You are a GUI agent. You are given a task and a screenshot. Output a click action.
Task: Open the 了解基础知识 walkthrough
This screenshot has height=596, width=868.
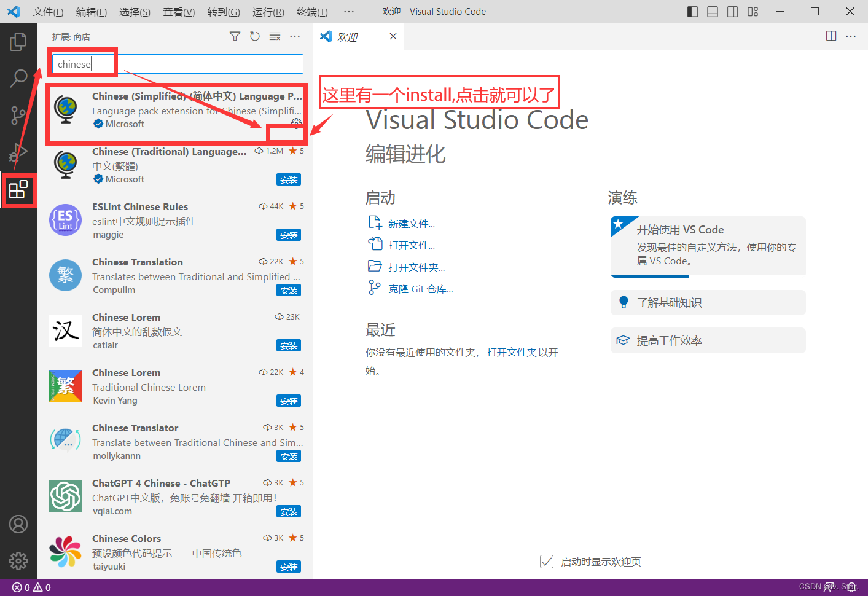point(708,302)
